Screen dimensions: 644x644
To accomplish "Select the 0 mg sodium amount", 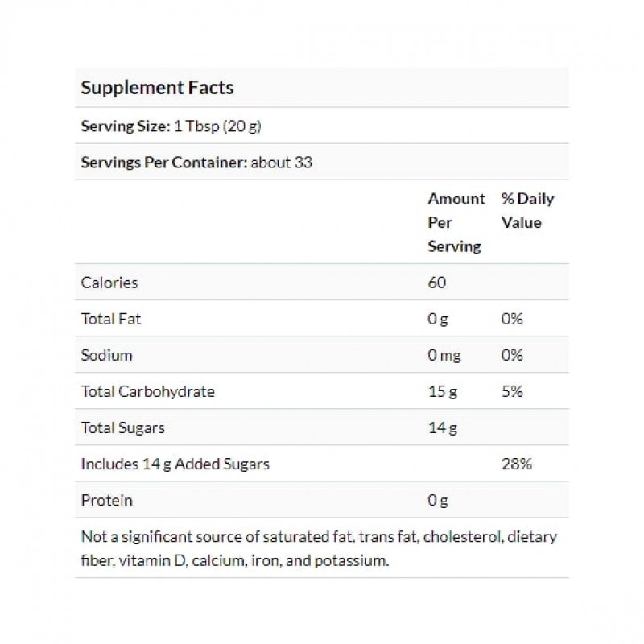I will [444, 355].
